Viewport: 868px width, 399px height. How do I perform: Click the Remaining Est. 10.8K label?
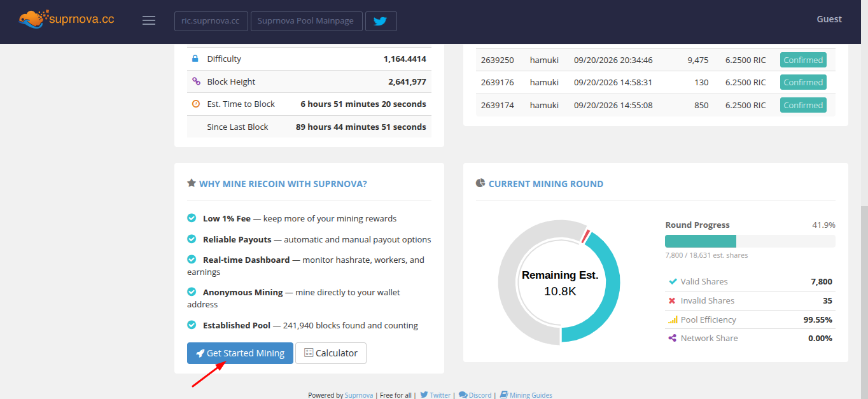(x=560, y=283)
